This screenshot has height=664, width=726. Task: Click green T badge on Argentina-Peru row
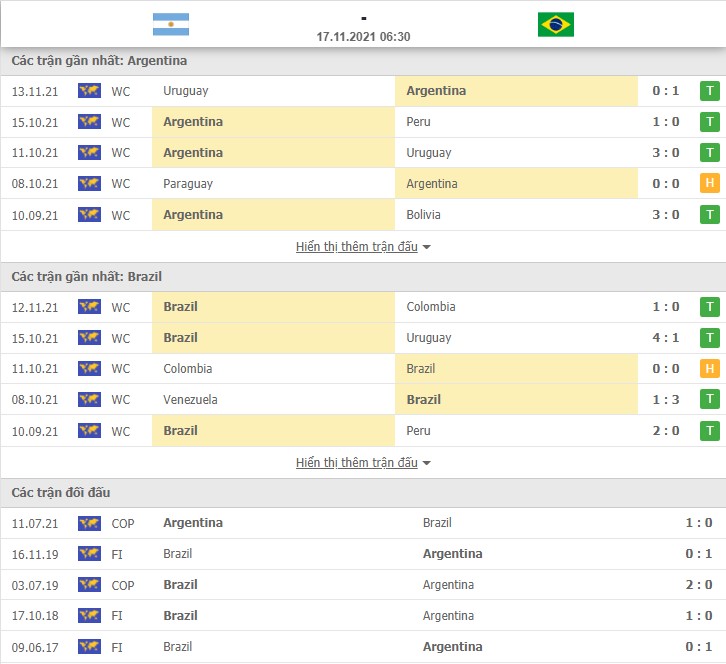(709, 122)
